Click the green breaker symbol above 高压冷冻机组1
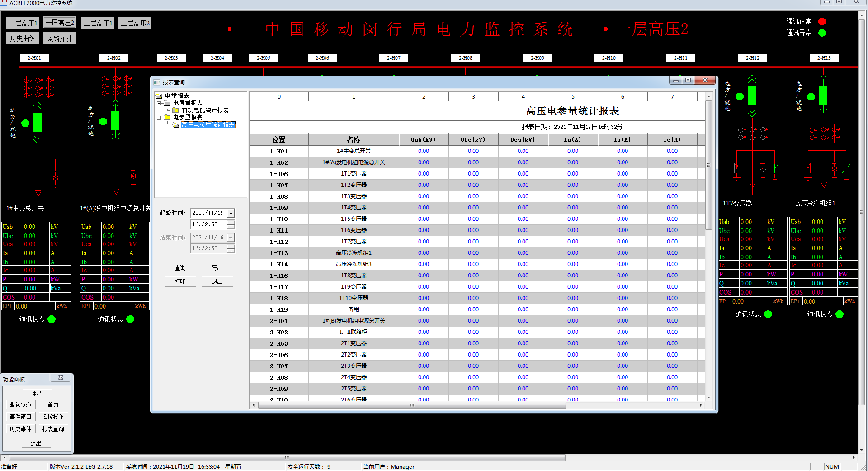 point(823,96)
